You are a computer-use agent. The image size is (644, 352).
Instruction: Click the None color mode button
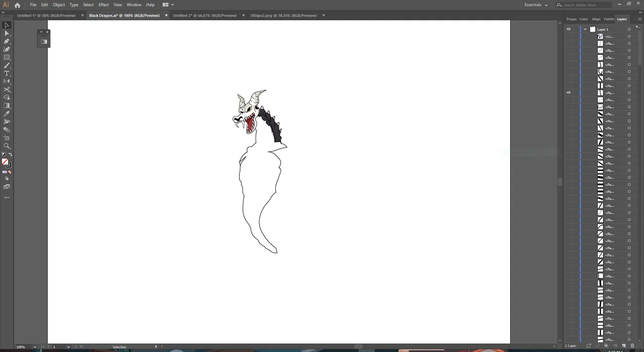point(10,172)
